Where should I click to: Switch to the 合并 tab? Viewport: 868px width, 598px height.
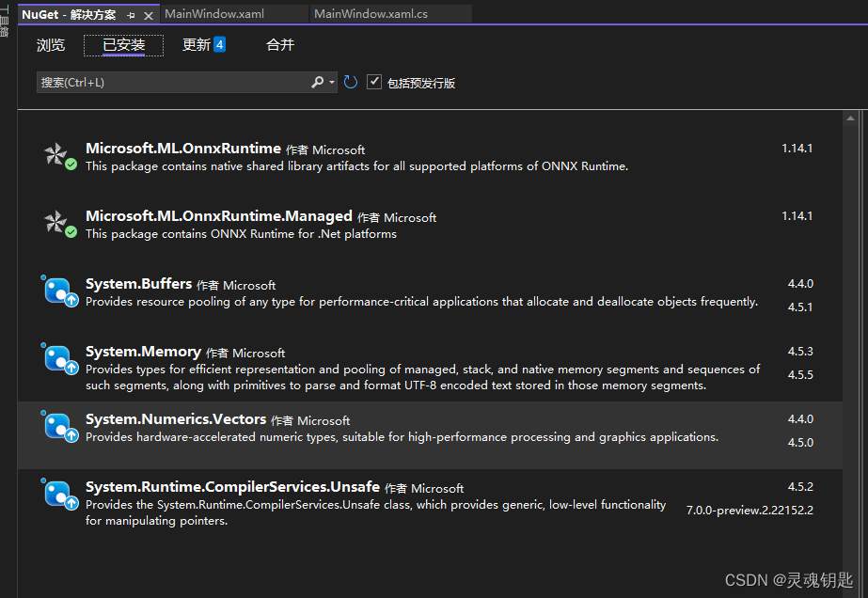click(x=280, y=45)
